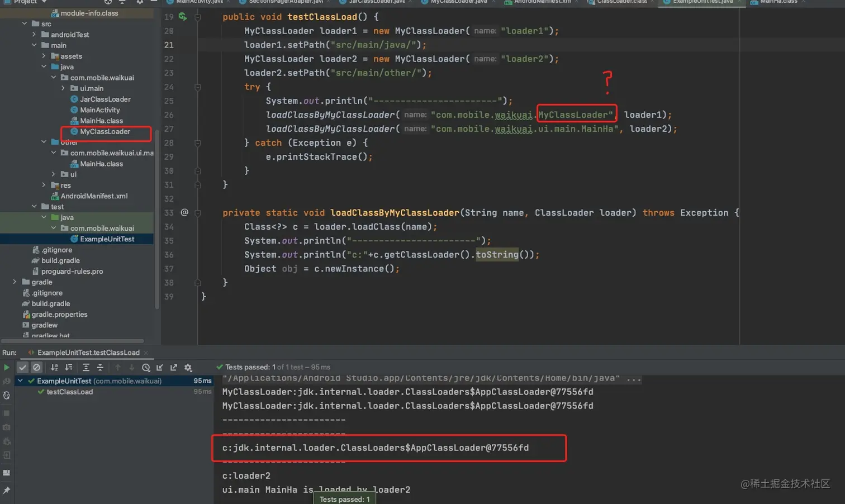Click the "Tests passed: 1 of 1 test" status text

278,367
